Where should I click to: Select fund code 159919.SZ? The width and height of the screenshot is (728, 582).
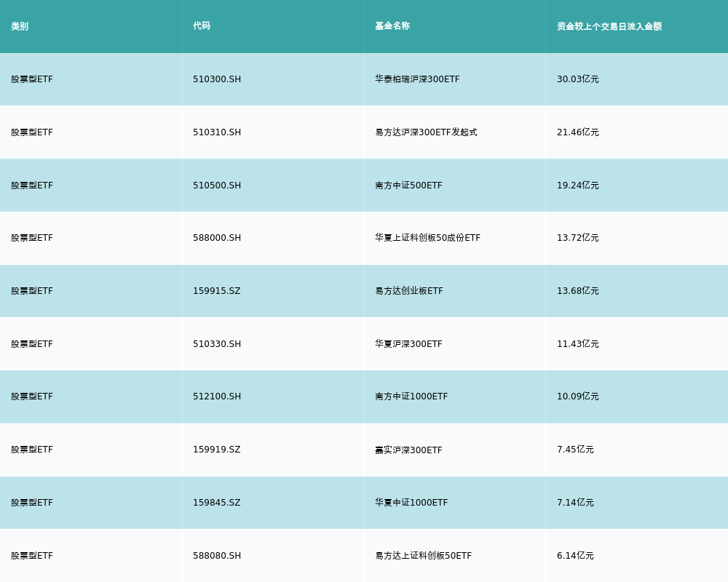point(216,450)
